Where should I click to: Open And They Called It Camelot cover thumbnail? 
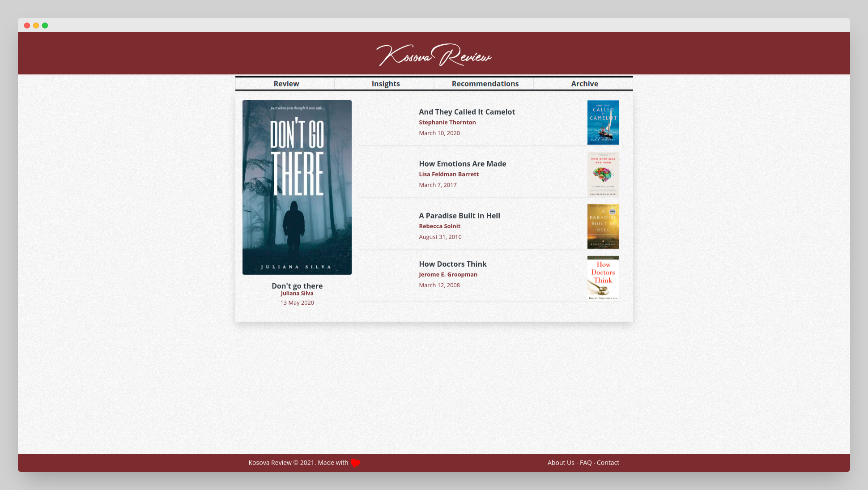point(603,122)
